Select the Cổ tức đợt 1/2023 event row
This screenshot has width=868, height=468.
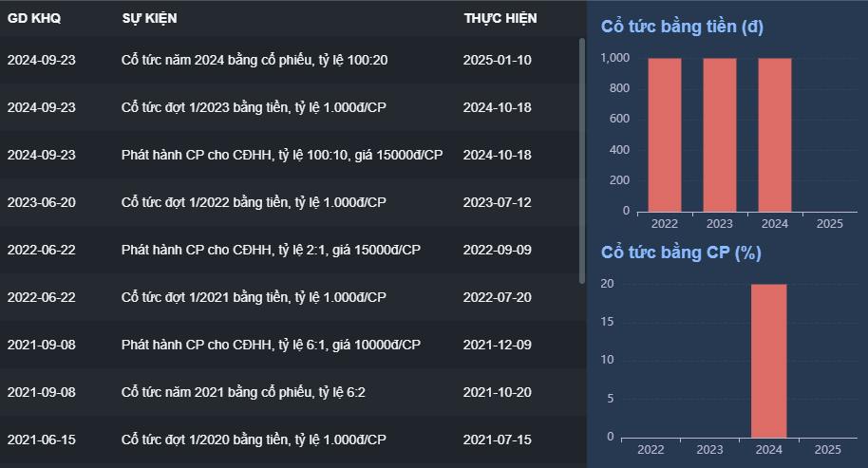254,107
